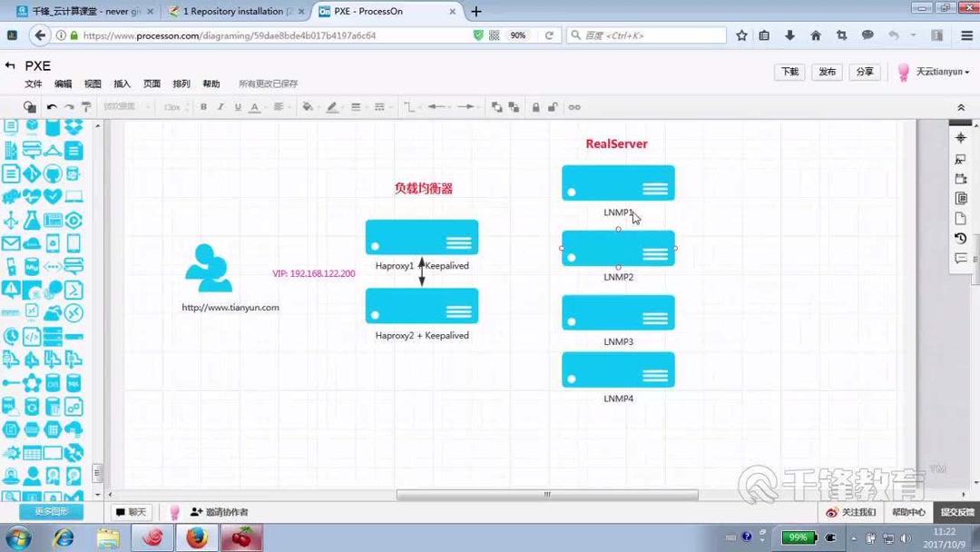
Task: Open the fill color bucket tool
Action: [309, 106]
